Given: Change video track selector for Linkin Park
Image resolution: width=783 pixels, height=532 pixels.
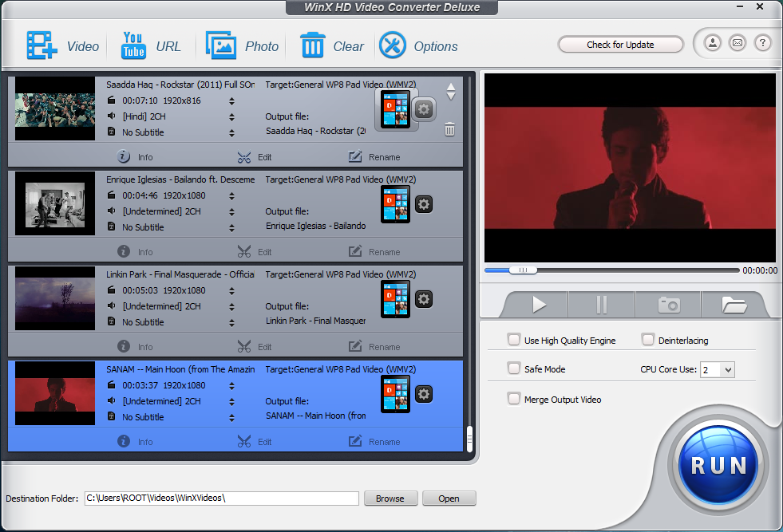Looking at the screenshot, I should tap(231, 291).
